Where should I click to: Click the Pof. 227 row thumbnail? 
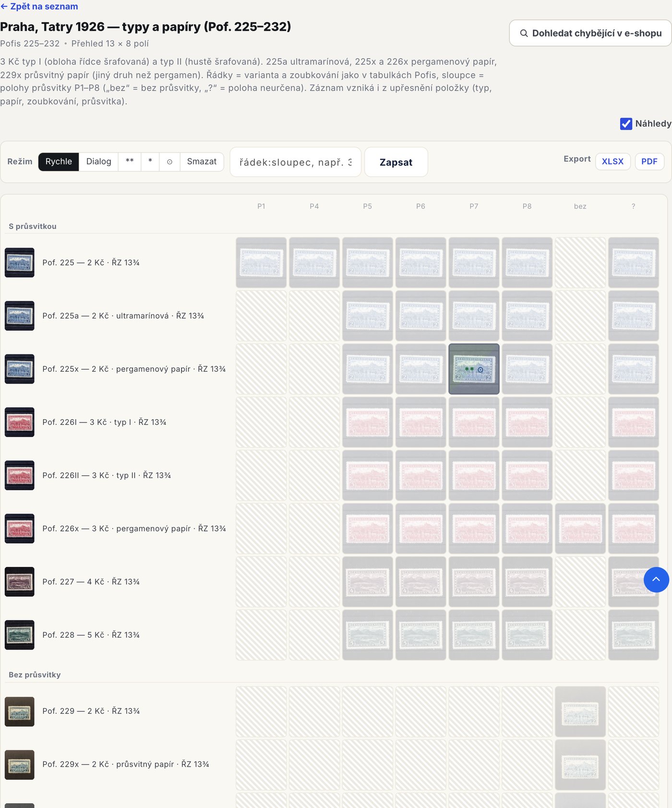[x=20, y=581]
